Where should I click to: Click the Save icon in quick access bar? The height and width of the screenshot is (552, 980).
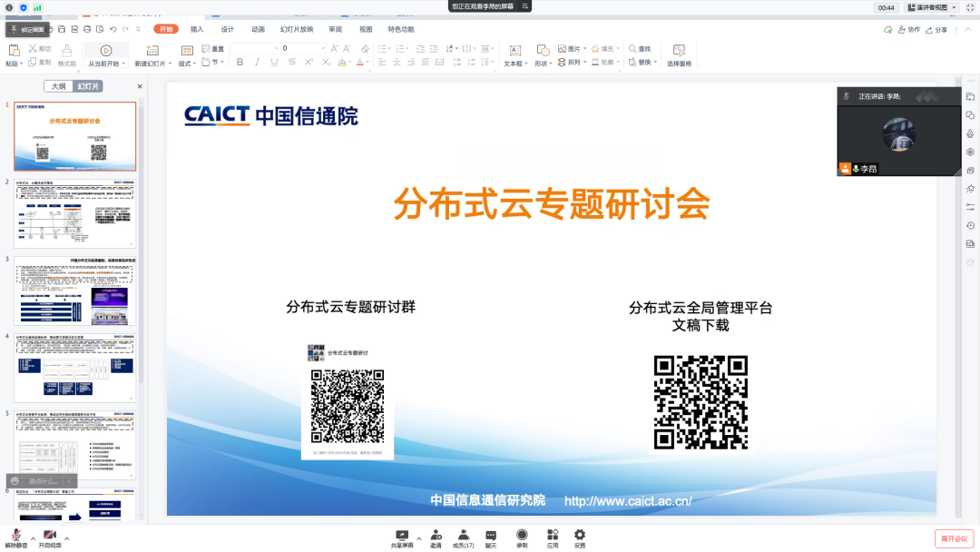[x=62, y=29]
